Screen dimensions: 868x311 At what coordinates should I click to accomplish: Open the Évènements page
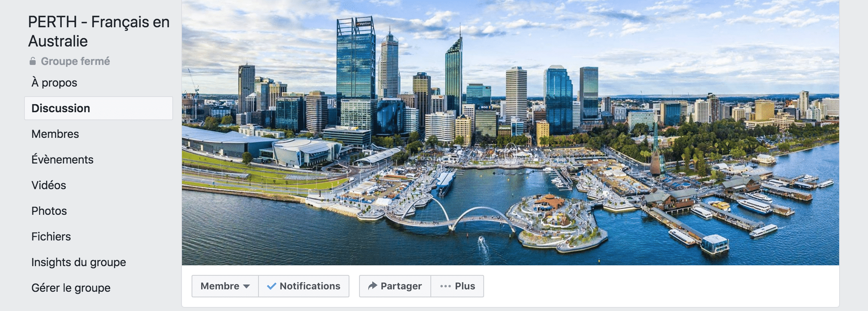coord(63,160)
